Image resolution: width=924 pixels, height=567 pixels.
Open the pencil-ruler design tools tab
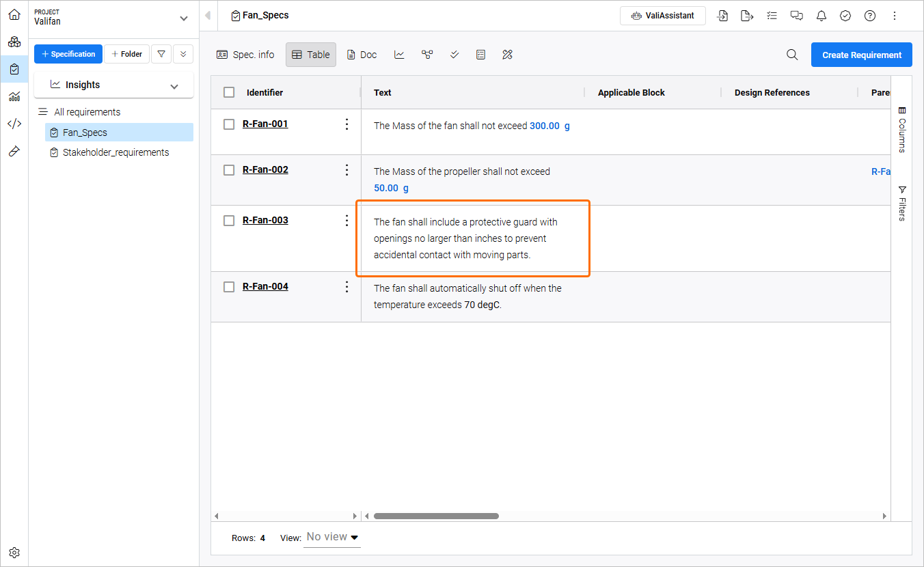point(507,55)
